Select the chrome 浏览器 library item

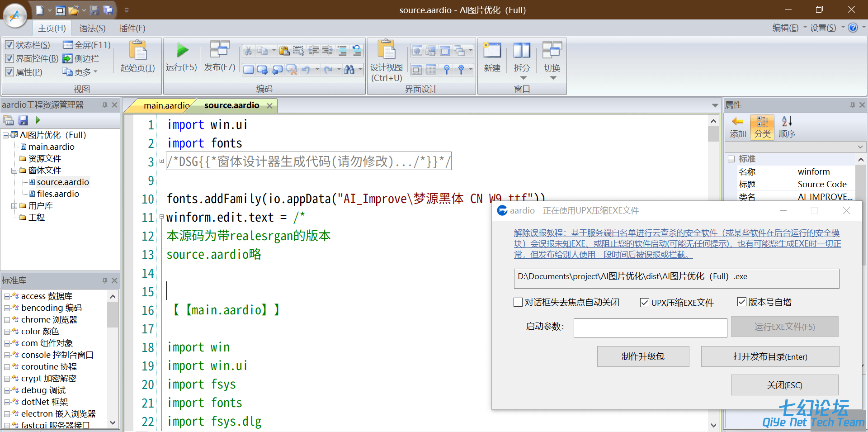pos(49,320)
